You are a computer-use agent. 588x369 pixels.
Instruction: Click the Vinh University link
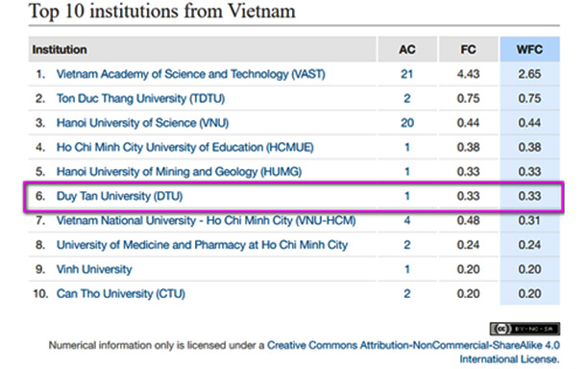[x=94, y=269]
